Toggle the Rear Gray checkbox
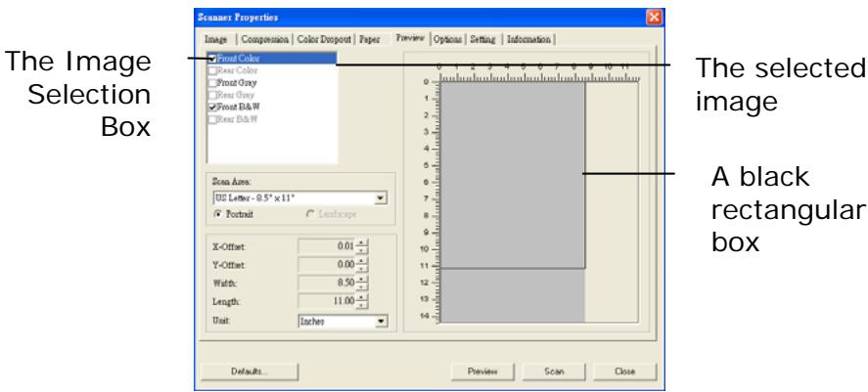 tap(211, 95)
